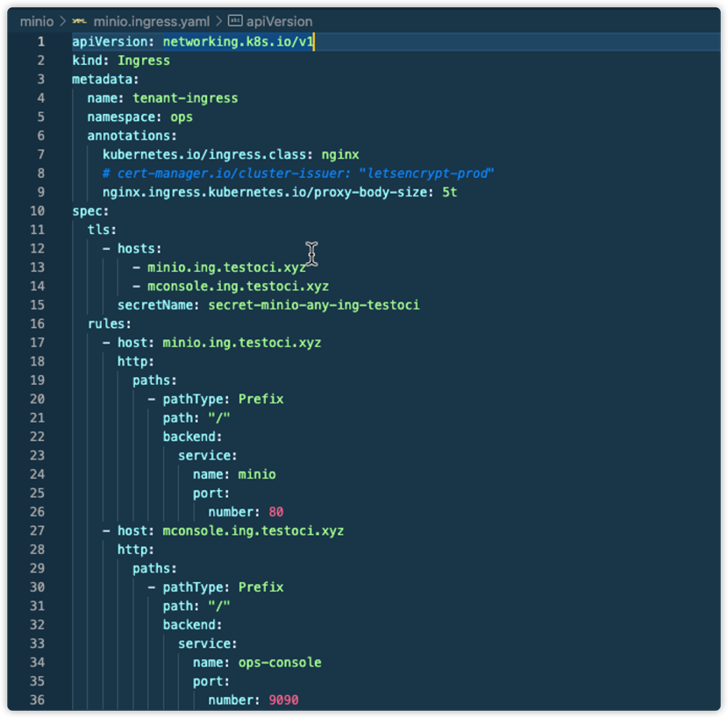Click the Ingress kind value
The height and width of the screenshot is (718, 728).
pos(144,60)
